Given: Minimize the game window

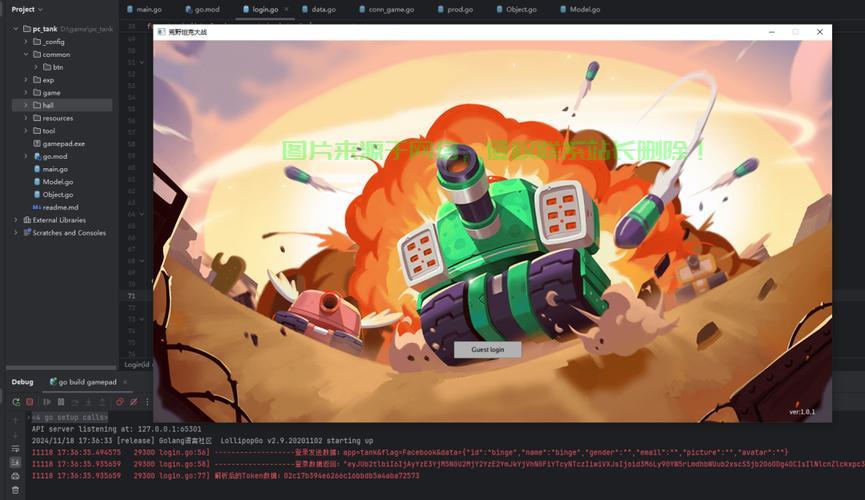Looking at the screenshot, I should click(771, 32).
